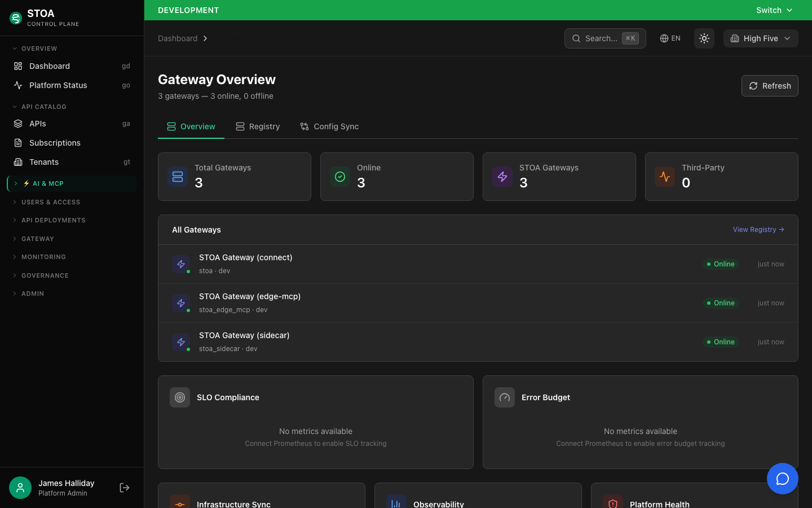The image size is (812, 508).
Task: Expand the Gateway sidebar section
Action: point(72,239)
